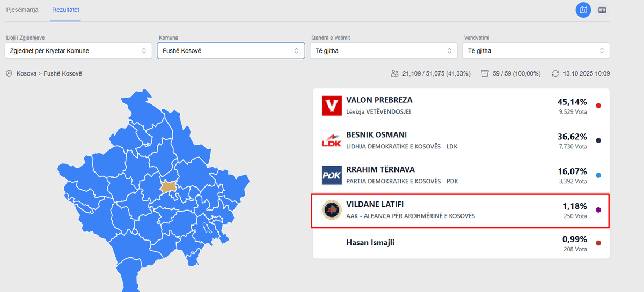Click the AAK party emblem

tap(332, 210)
